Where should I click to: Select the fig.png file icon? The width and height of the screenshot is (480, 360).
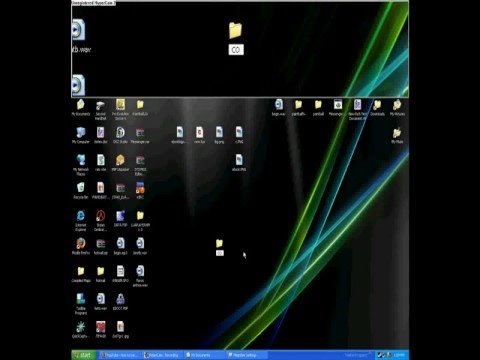219,135
